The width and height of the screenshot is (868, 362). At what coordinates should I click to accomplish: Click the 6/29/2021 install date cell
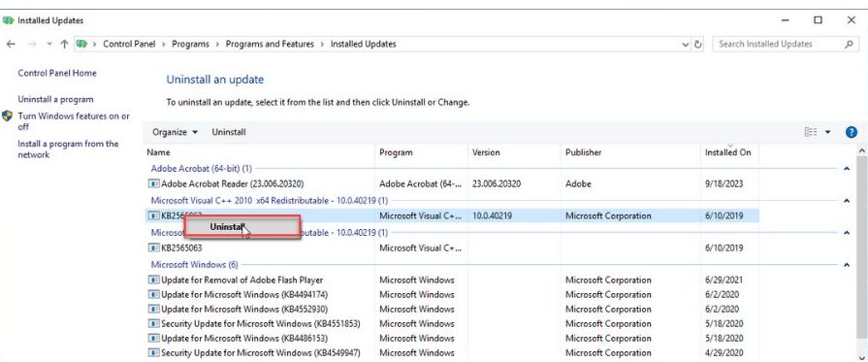723,280
